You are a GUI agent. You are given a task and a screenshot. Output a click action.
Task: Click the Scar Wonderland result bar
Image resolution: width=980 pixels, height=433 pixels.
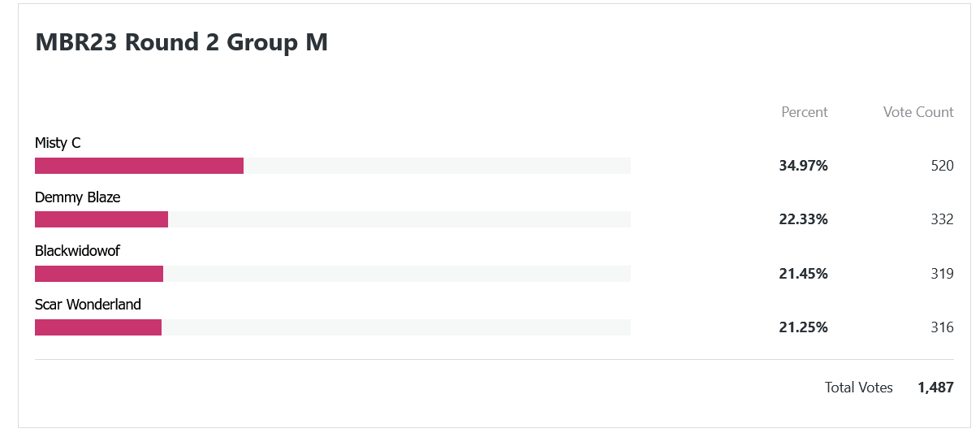coord(333,327)
